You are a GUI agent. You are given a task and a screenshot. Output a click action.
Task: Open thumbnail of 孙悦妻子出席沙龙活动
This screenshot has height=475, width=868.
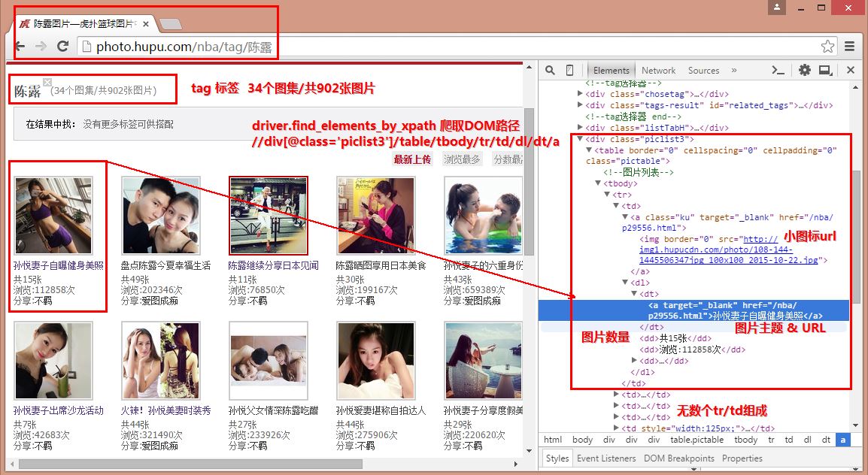pyautogui.click(x=53, y=361)
